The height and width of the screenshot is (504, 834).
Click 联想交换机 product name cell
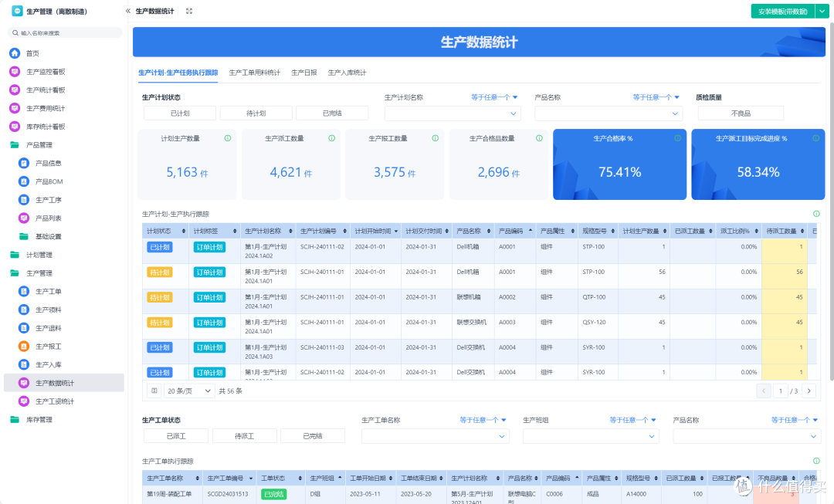471,322
